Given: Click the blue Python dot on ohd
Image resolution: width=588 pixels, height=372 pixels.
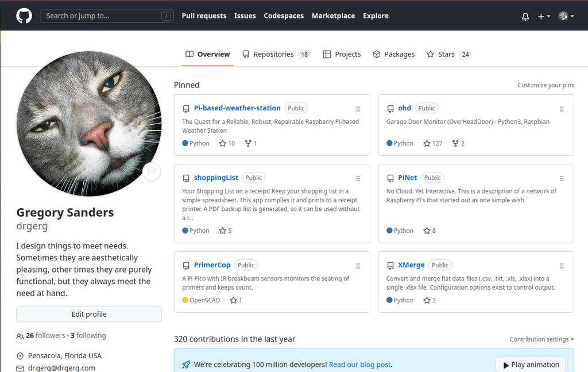Looking at the screenshot, I should 389,143.
